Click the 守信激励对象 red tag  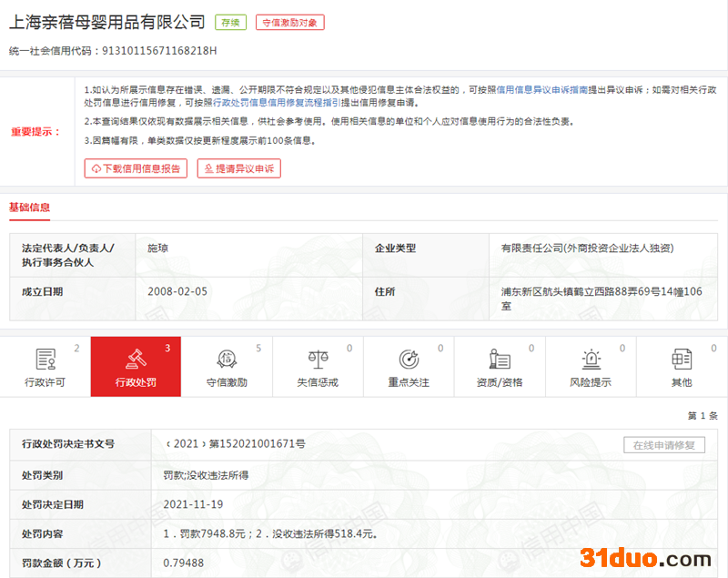tap(289, 23)
